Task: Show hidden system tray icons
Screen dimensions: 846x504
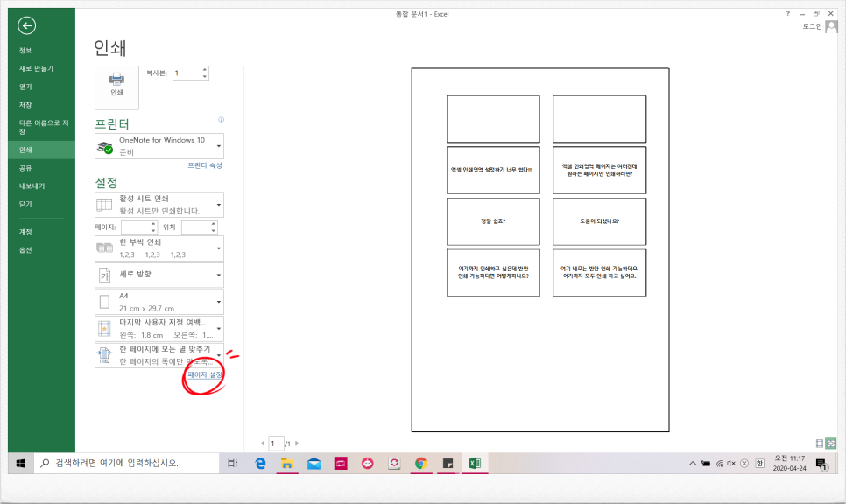Action: tap(692, 463)
